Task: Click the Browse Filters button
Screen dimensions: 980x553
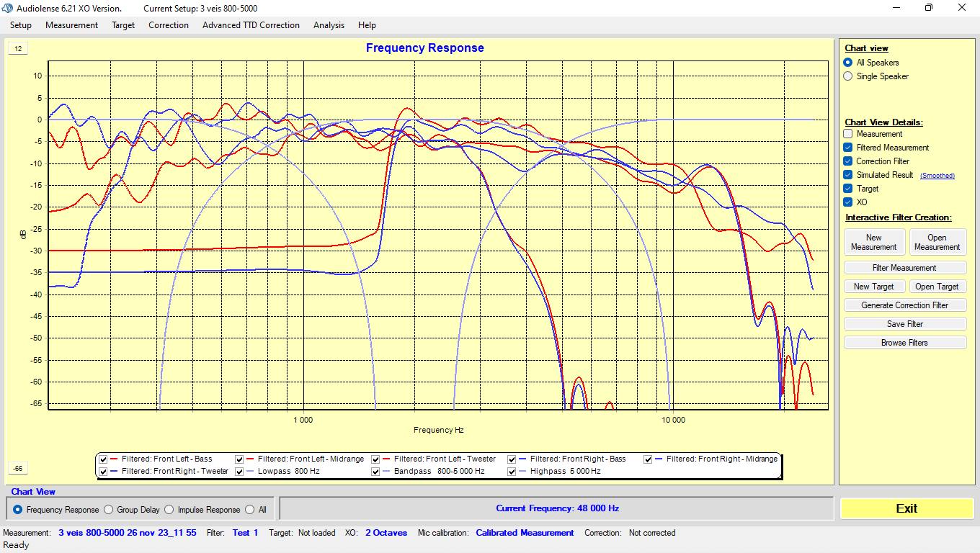Action: (905, 343)
